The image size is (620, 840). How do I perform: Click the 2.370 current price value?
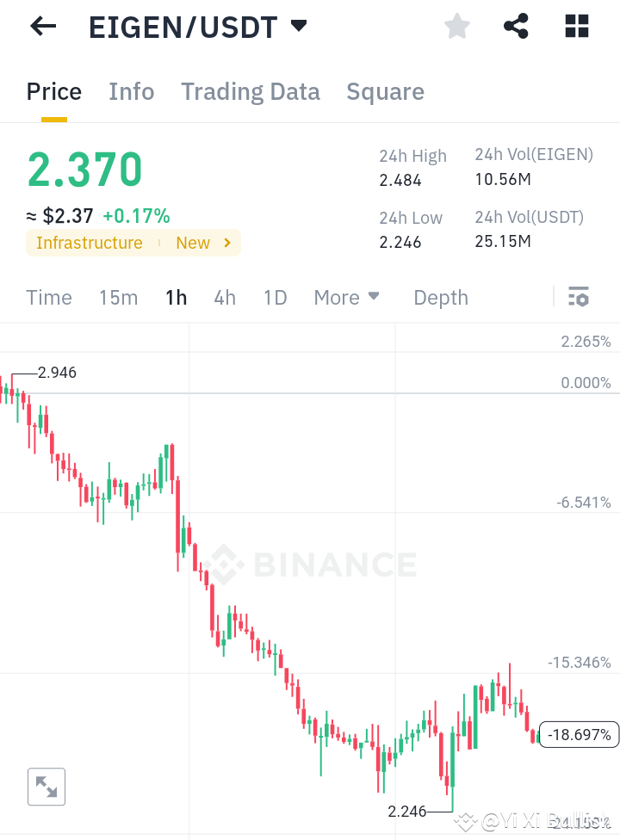pos(84,171)
